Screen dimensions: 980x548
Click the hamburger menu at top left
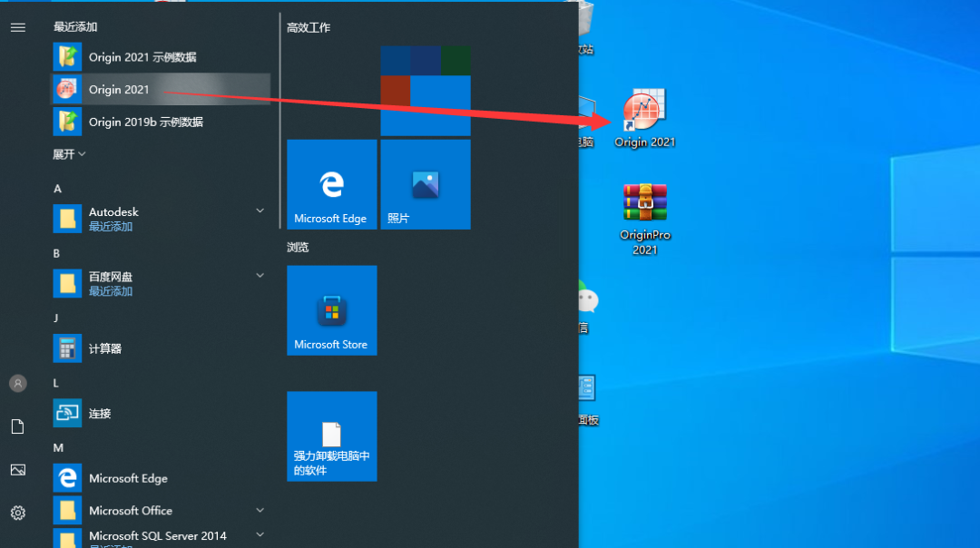[17, 27]
